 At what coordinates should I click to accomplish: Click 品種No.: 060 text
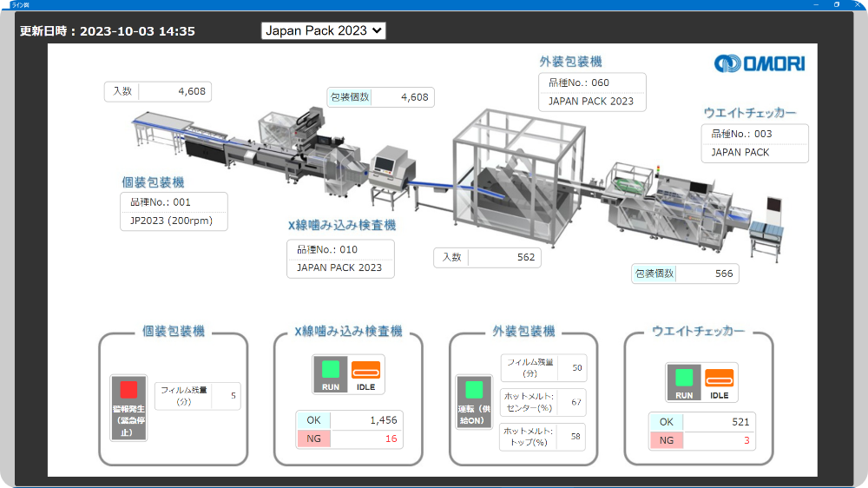pos(578,82)
